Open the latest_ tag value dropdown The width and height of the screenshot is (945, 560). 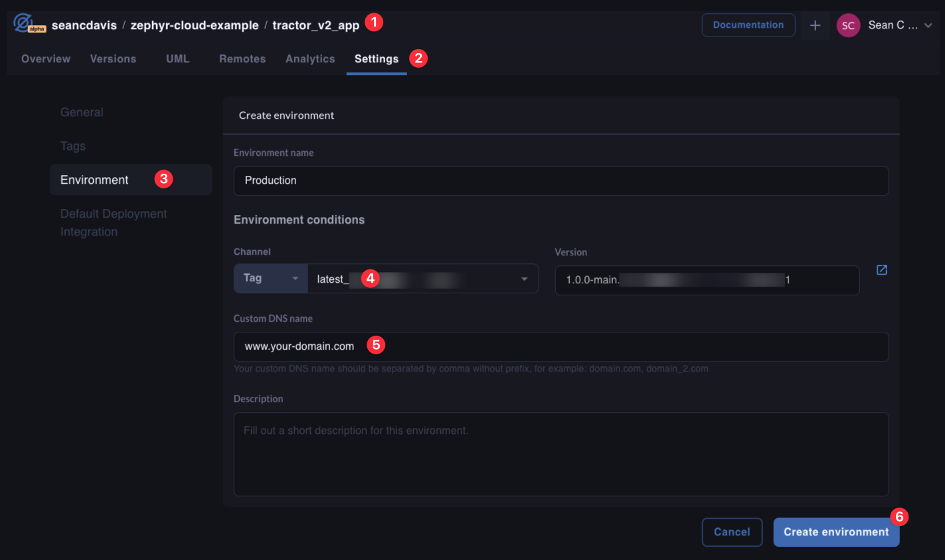(x=423, y=279)
